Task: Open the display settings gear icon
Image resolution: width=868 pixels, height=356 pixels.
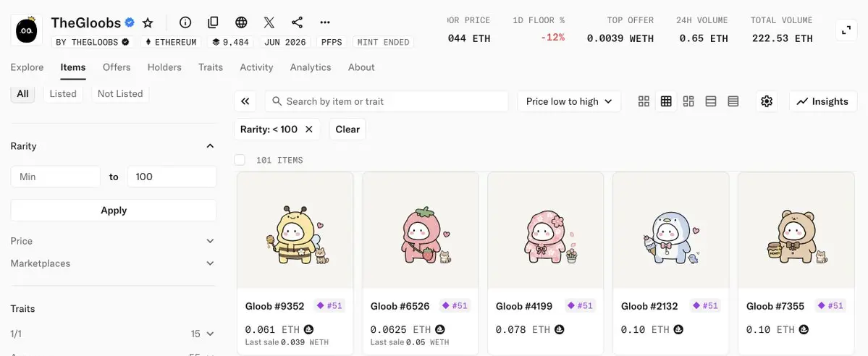Action: click(767, 101)
